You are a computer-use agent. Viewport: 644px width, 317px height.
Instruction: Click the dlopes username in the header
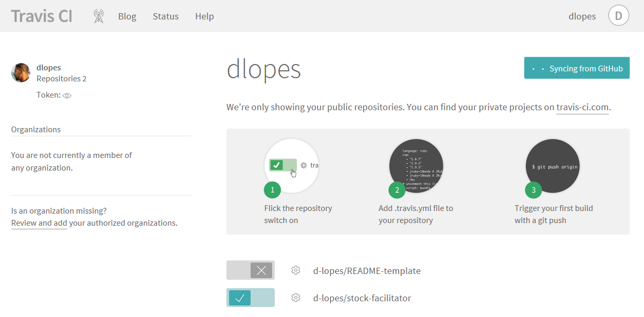582,16
